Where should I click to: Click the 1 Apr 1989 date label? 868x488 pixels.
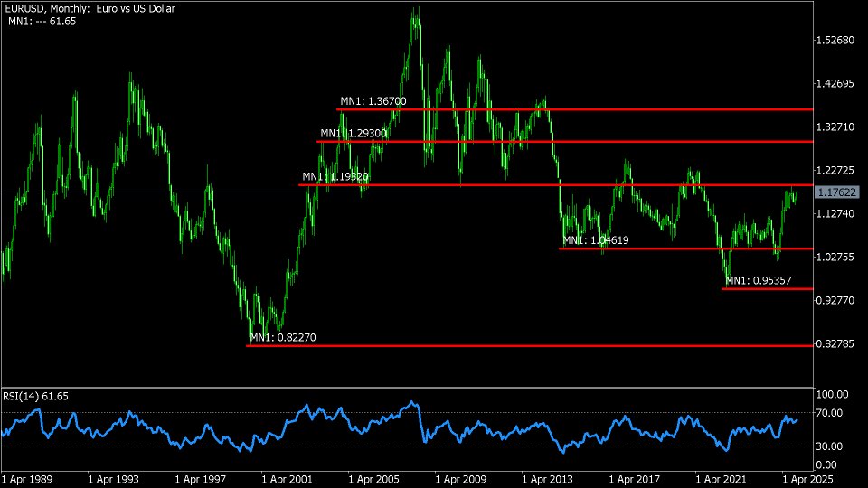point(26,479)
